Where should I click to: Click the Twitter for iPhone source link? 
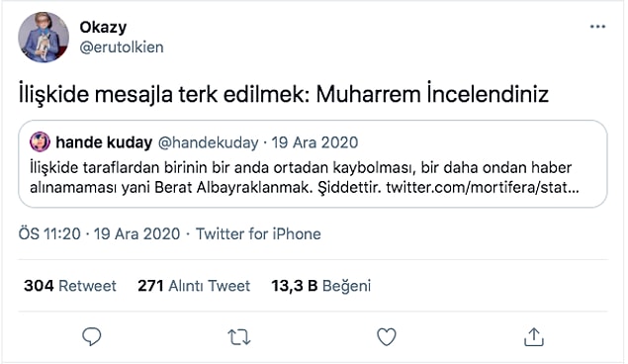point(258,233)
